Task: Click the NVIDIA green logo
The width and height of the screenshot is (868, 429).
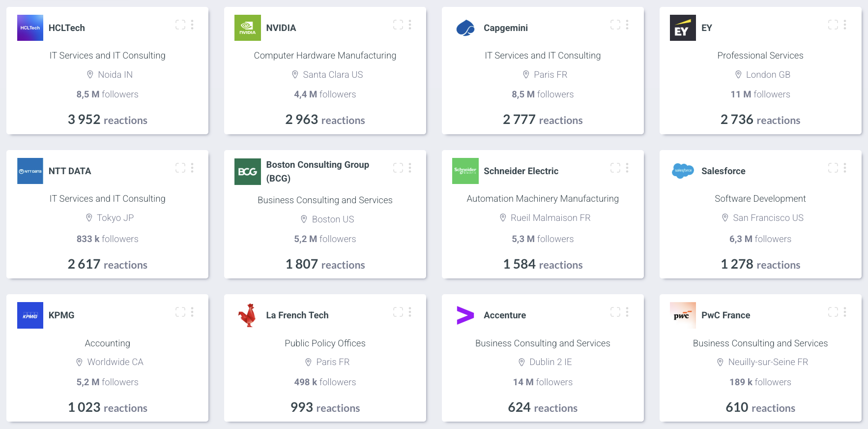Action: (248, 28)
